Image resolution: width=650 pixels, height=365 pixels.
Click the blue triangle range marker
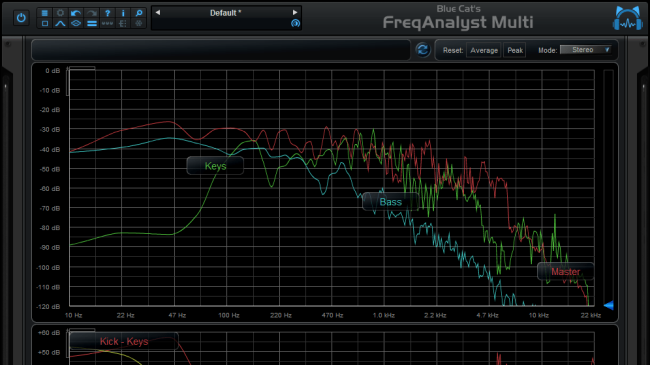(609, 306)
